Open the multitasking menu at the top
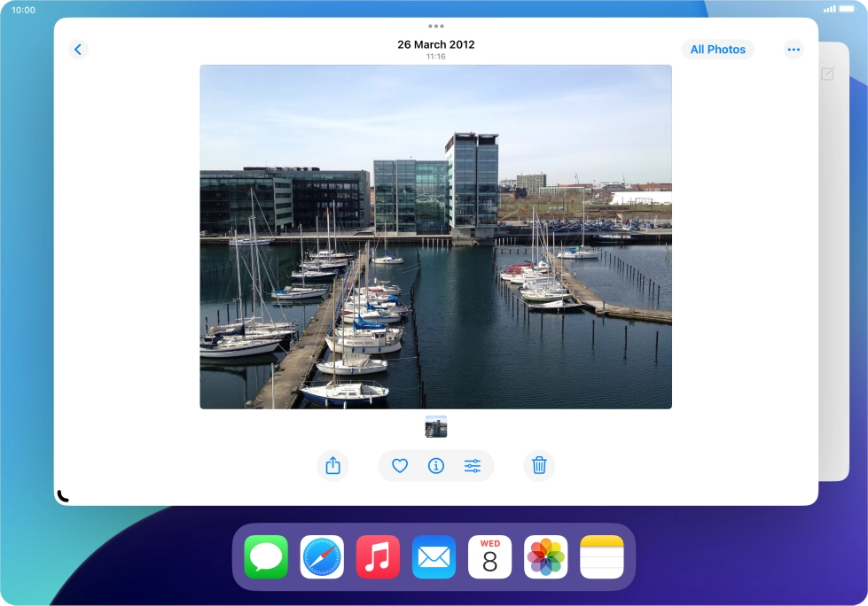 pyautogui.click(x=435, y=26)
